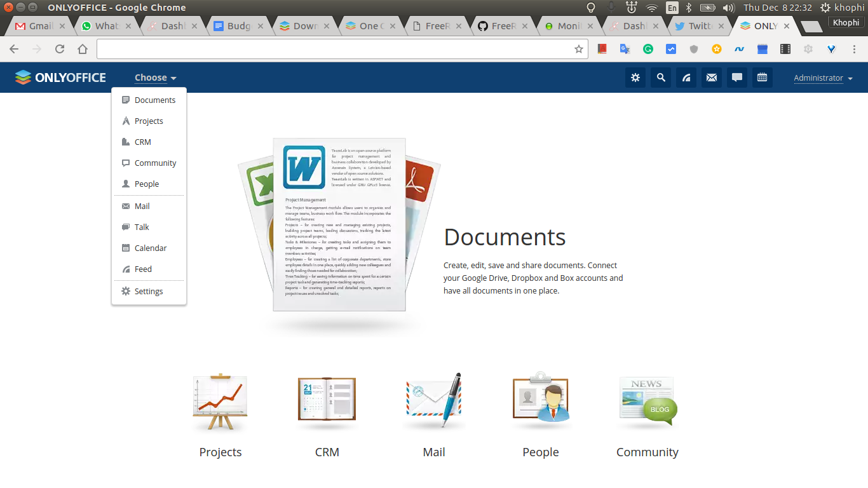Open the CRM organizer book icon
This screenshot has height=488, width=868.
327,400
